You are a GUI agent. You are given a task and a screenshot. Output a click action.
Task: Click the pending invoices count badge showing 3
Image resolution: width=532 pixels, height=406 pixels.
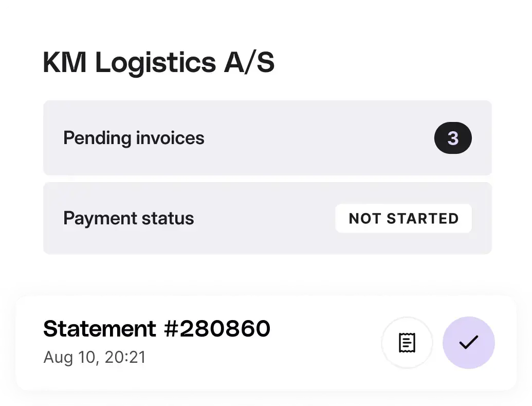453,138
